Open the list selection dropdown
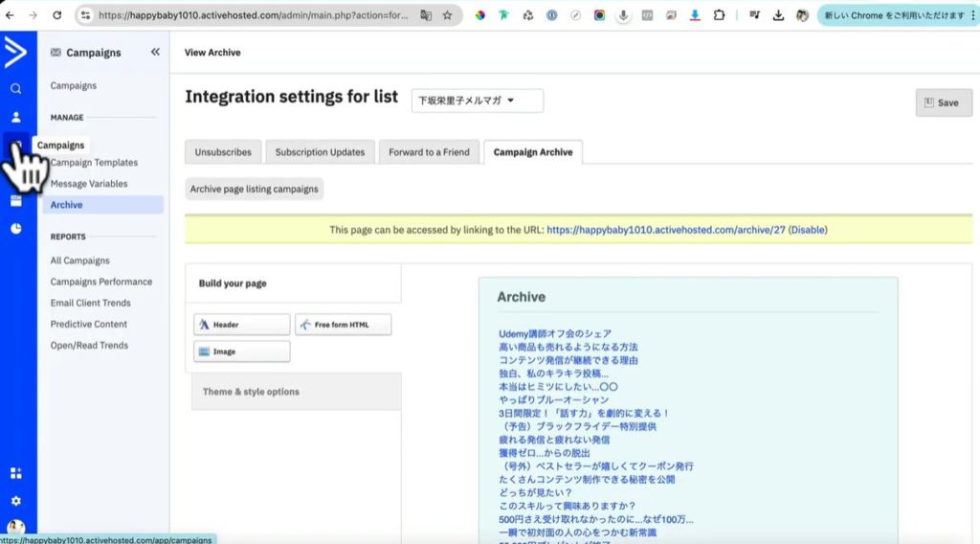Screen dimensions: 980x544 pos(478,101)
